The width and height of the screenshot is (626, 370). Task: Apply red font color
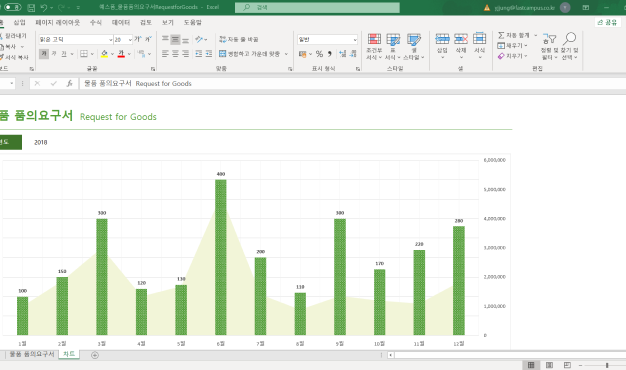coord(121,53)
